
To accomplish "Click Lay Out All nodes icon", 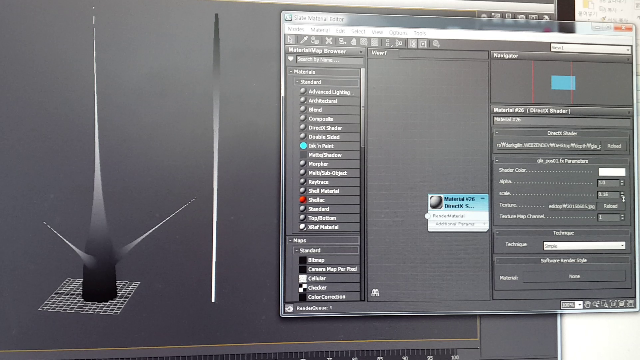I will point(387,43).
